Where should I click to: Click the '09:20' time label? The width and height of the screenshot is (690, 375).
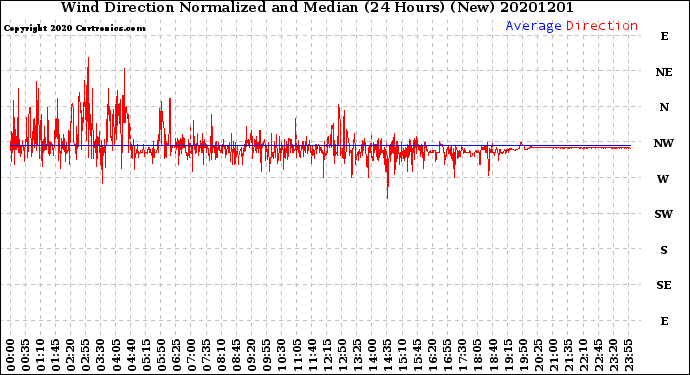pyautogui.click(x=252, y=355)
